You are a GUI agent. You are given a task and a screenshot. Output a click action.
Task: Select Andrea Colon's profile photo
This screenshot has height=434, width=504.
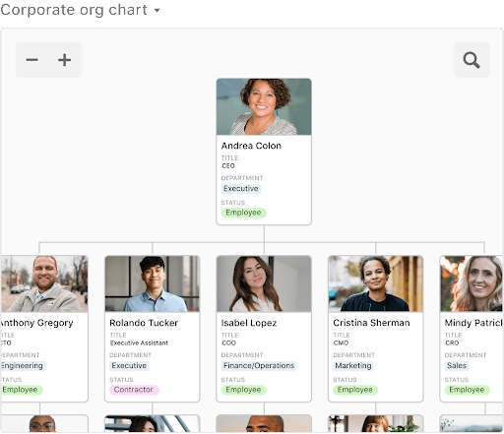click(264, 106)
